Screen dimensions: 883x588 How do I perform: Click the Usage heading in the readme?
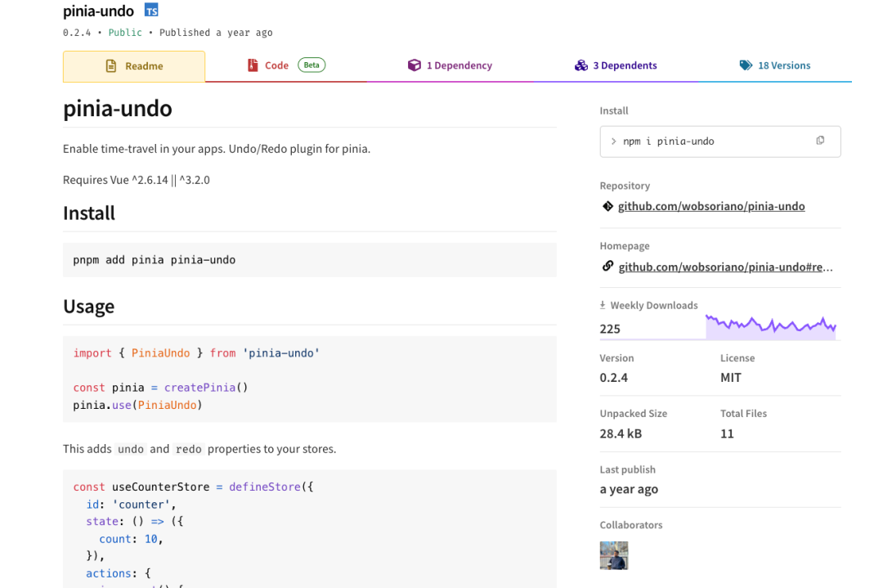coord(88,306)
